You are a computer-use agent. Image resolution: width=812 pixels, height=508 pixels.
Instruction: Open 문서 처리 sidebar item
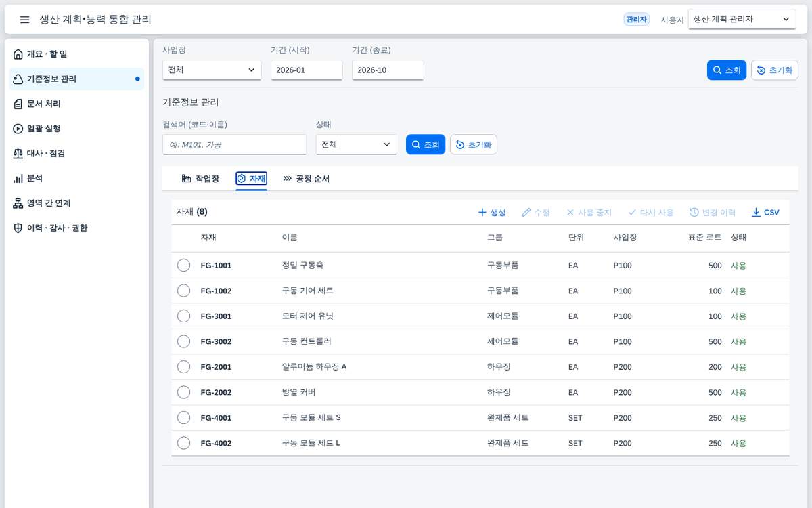[x=78, y=104]
